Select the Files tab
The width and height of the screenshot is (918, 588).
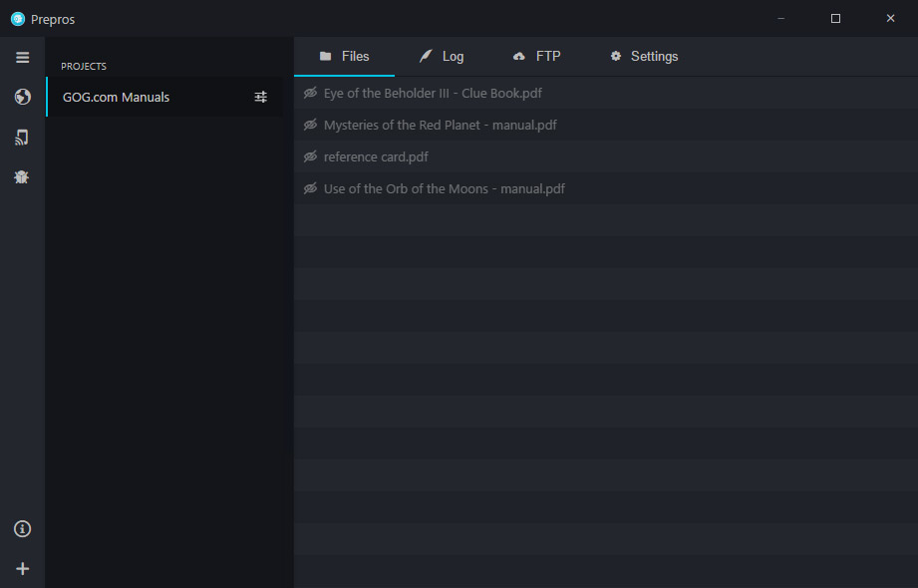click(x=344, y=56)
